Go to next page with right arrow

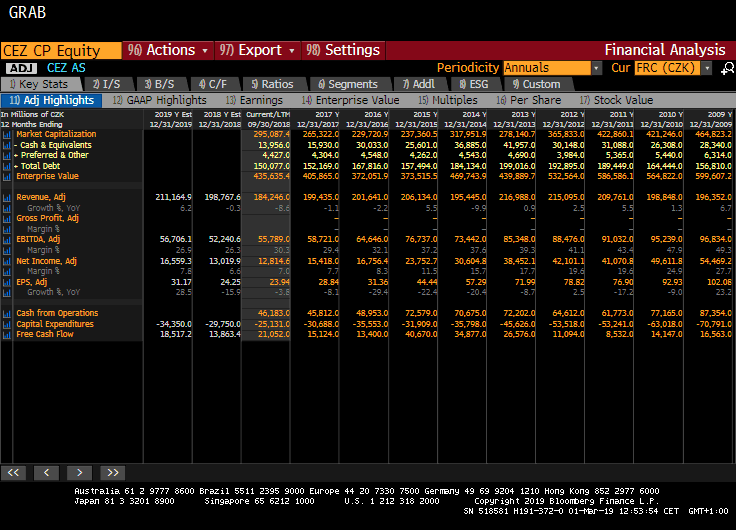79,473
